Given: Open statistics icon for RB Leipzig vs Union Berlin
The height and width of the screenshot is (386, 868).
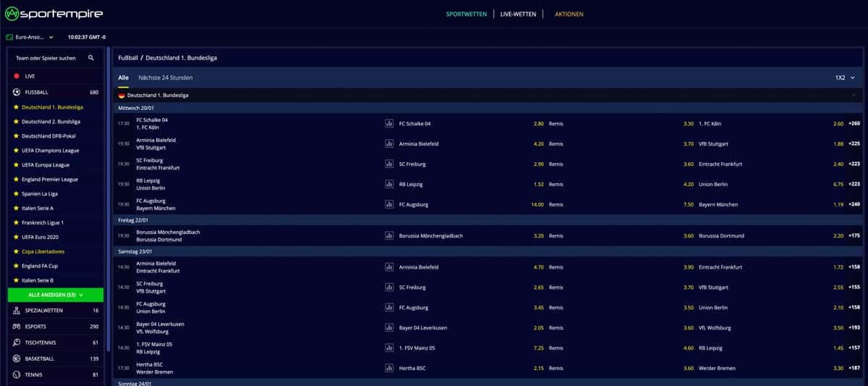Looking at the screenshot, I should (x=389, y=184).
